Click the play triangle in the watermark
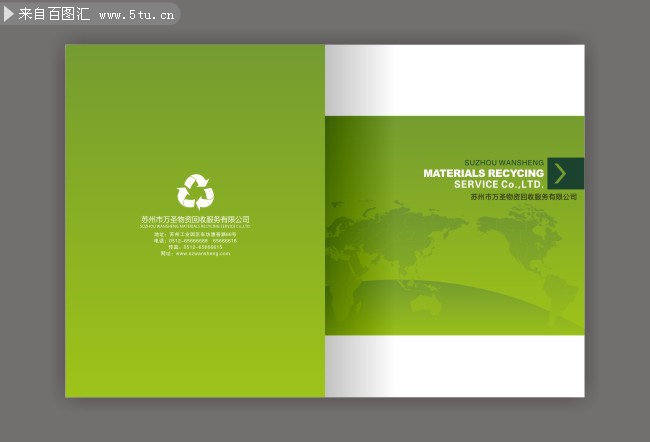The width and height of the screenshot is (650, 442). (x=9, y=14)
